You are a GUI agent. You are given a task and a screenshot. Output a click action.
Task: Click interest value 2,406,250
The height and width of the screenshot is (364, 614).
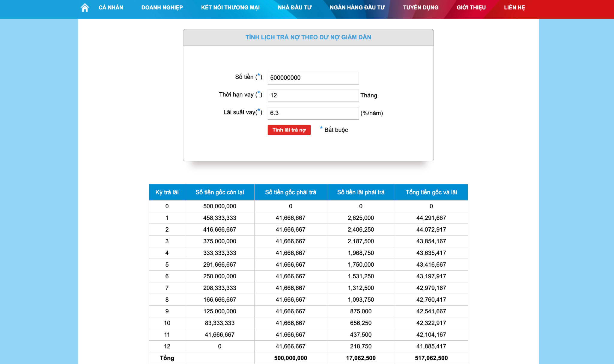coord(361,229)
